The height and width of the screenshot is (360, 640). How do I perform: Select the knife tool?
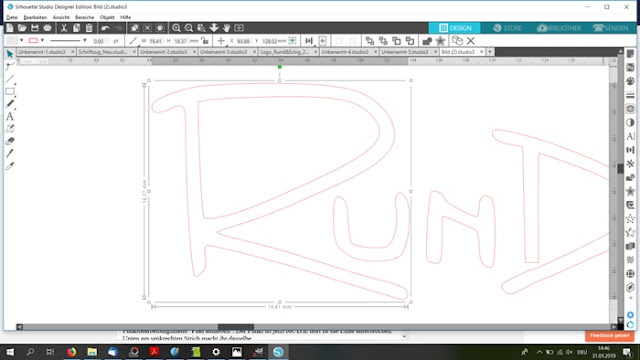click(10, 153)
